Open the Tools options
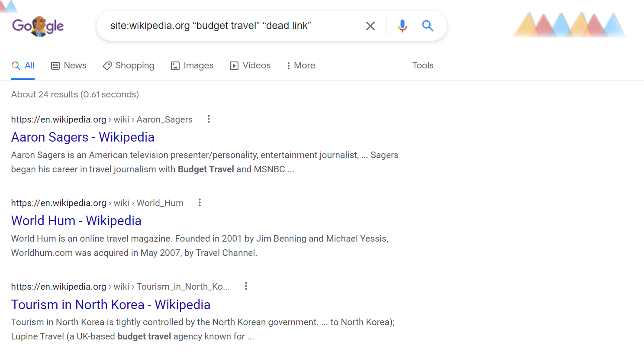 (423, 65)
